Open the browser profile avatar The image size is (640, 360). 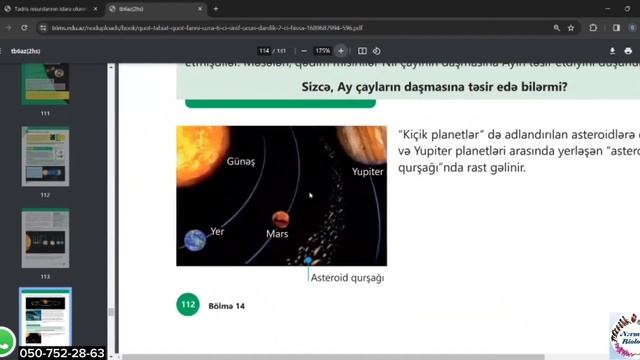pos(633,28)
